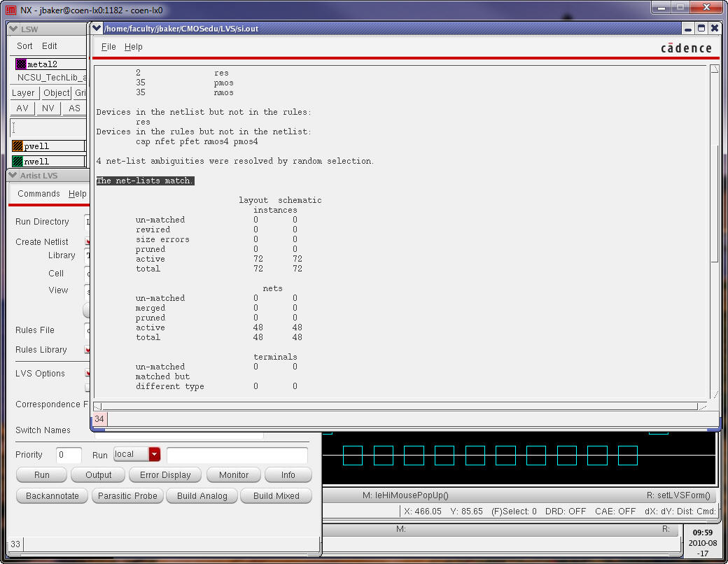728x564 pixels.
Task: Open the File menu of si.out
Action: point(108,47)
